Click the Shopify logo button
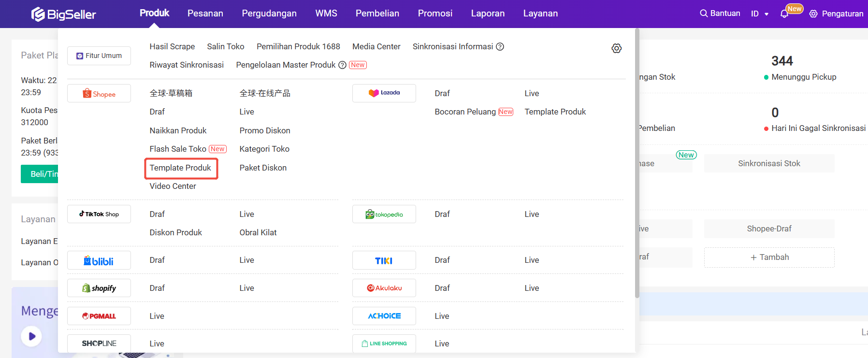Viewport: 868px width, 358px height. (99, 288)
